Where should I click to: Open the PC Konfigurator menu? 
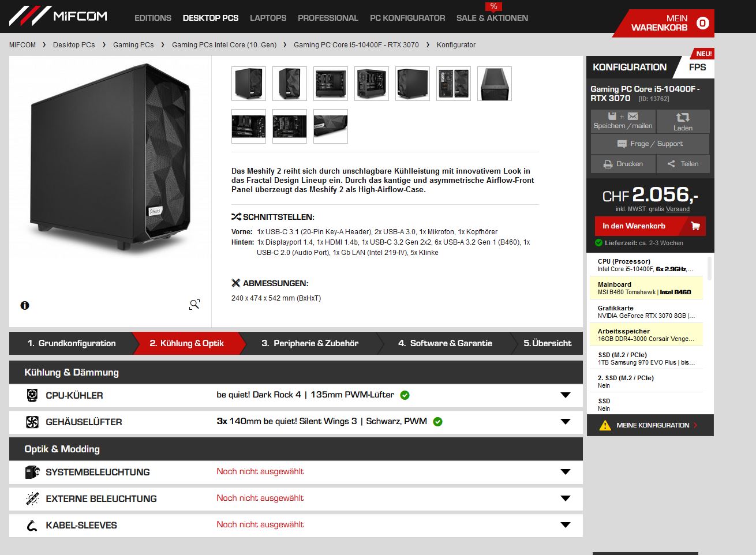[407, 18]
